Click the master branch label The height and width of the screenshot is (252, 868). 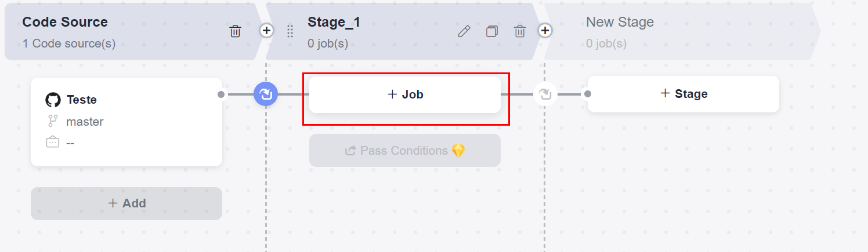tap(85, 122)
